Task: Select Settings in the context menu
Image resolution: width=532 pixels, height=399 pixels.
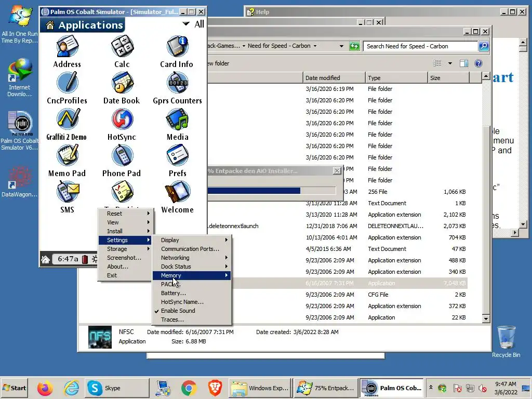Action: [x=125, y=240]
